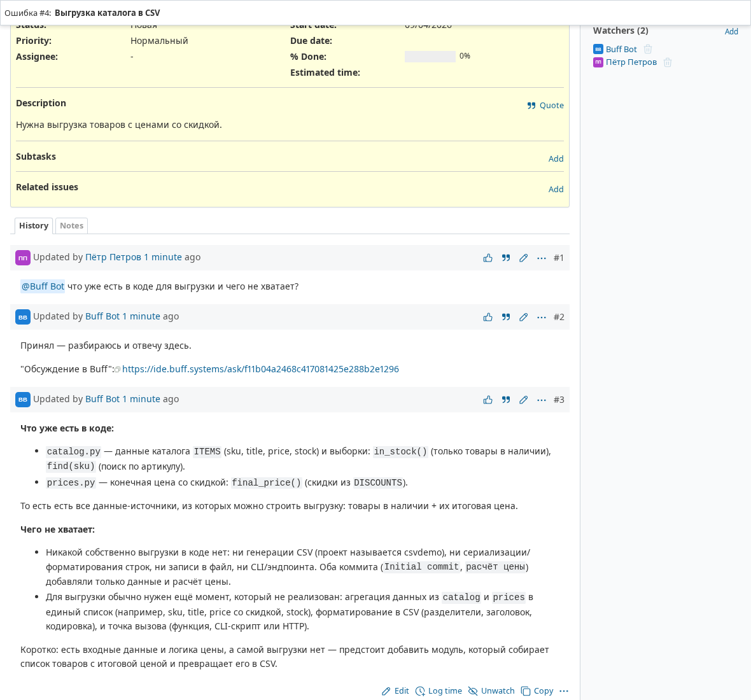The height and width of the screenshot is (700, 751).
Task: Copy this issue
Action: point(537,691)
